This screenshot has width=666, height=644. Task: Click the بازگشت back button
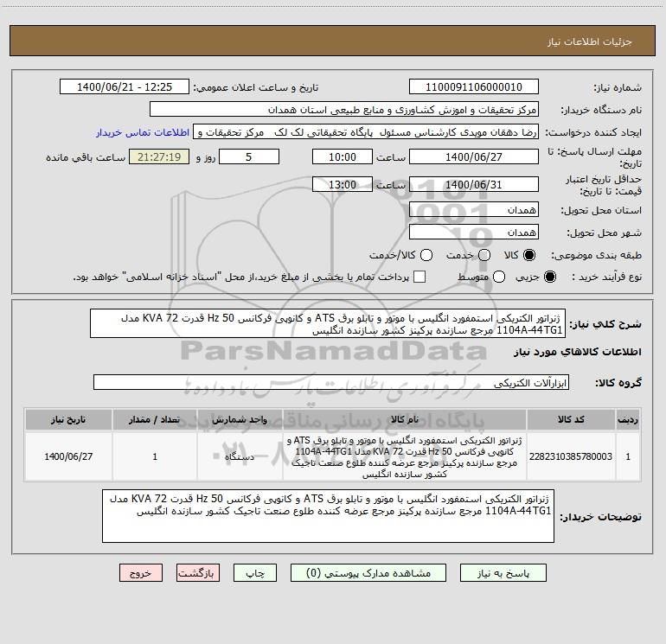point(198,573)
